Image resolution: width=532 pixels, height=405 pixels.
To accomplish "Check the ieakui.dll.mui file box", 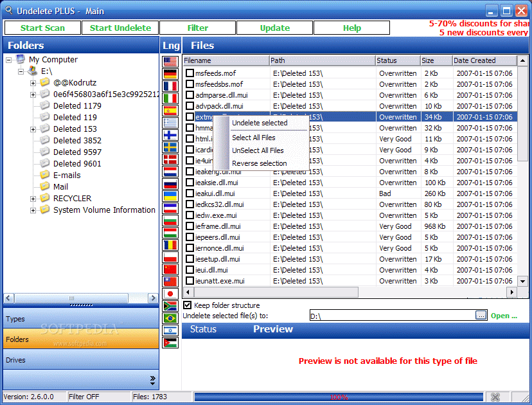I will [190, 193].
